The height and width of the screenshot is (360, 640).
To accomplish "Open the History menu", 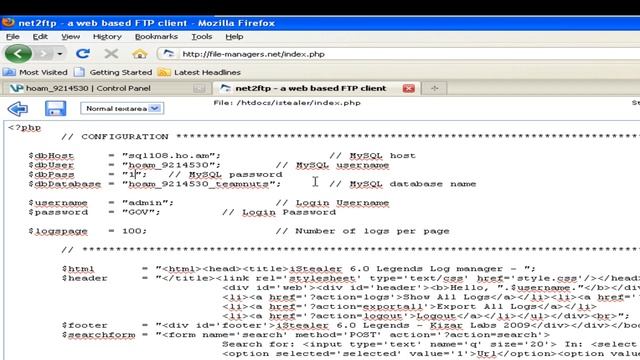I will tap(107, 36).
